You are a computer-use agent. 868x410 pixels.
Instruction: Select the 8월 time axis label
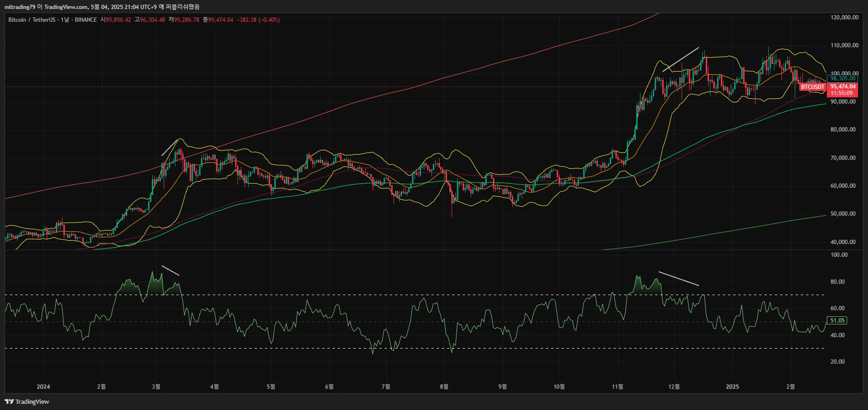coord(444,387)
